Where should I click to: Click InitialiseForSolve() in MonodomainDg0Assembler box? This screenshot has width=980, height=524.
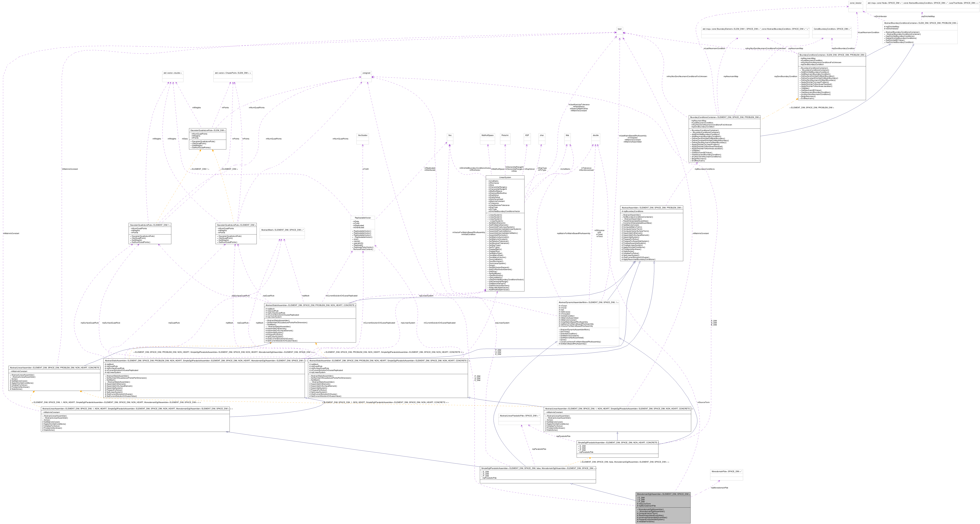tap(646, 521)
